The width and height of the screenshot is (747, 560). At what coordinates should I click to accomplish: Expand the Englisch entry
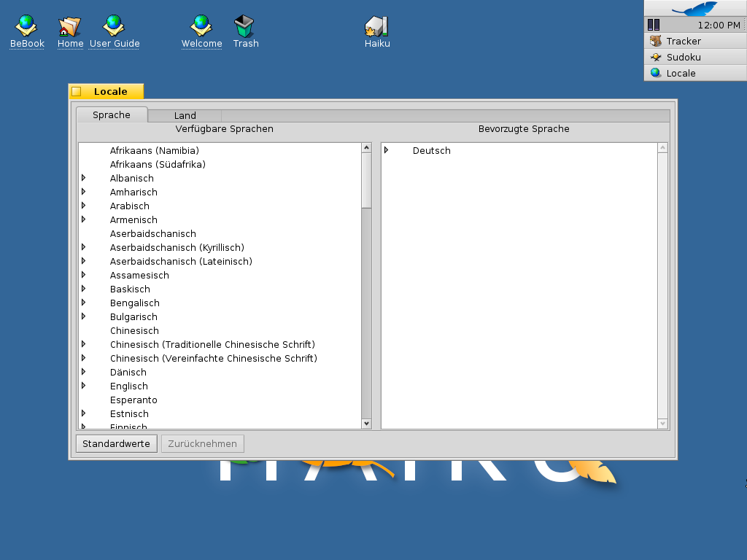click(83, 385)
